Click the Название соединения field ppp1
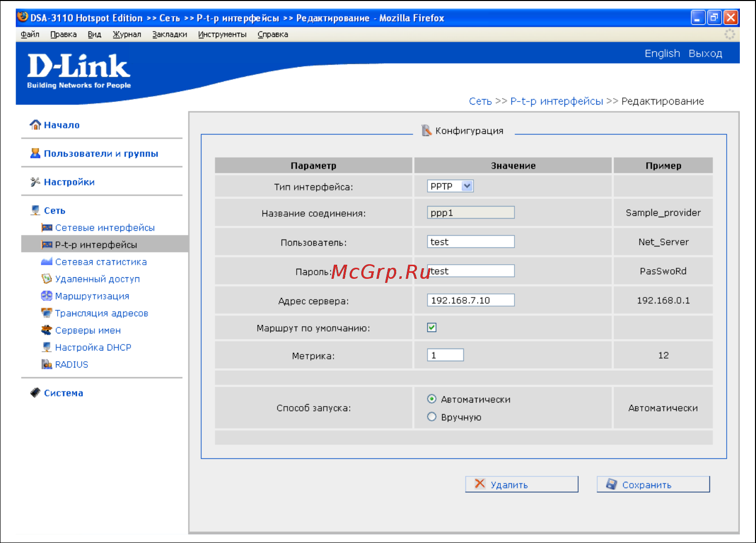The image size is (756, 543). pos(471,212)
